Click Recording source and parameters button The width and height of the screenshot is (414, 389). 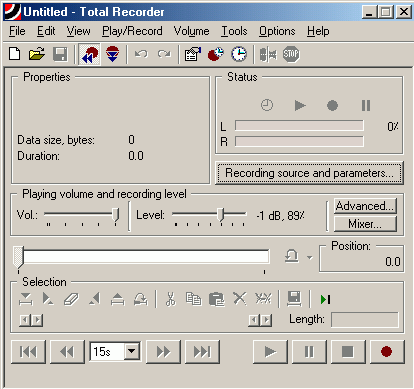coord(309,173)
